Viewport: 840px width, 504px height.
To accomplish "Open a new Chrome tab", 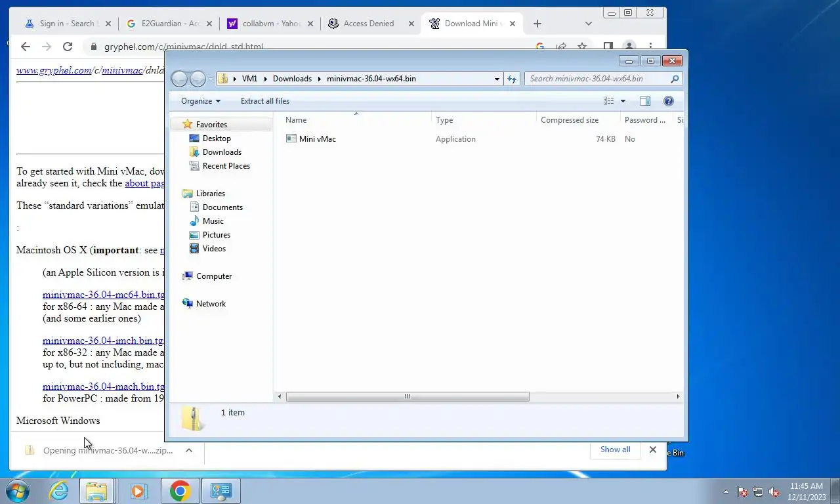I will pos(537,24).
